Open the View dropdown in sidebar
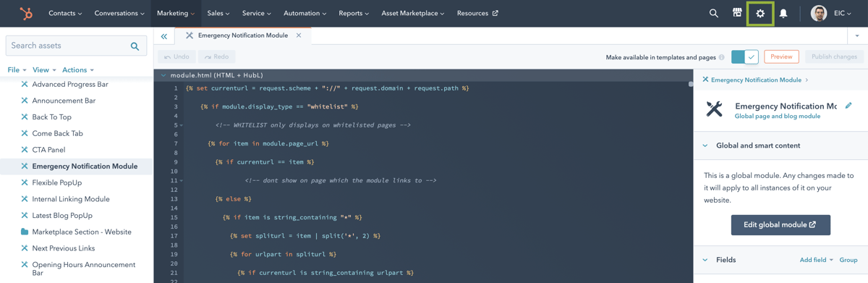This screenshot has width=868, height=283. point(44,70)
